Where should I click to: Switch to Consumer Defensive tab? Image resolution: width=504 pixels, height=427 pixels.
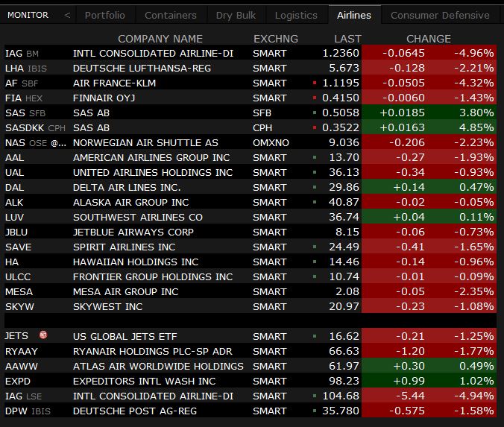pos(440,15)
